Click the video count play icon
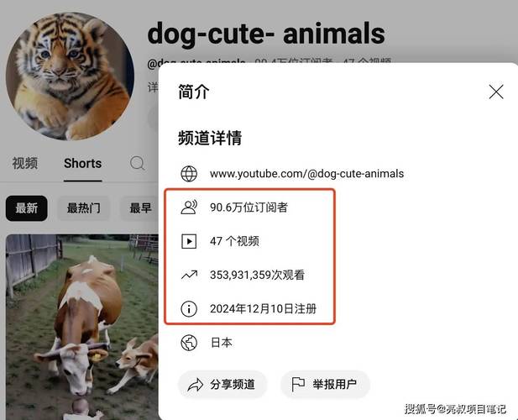This screenshot has width=518, height=420. coord(189,241)
